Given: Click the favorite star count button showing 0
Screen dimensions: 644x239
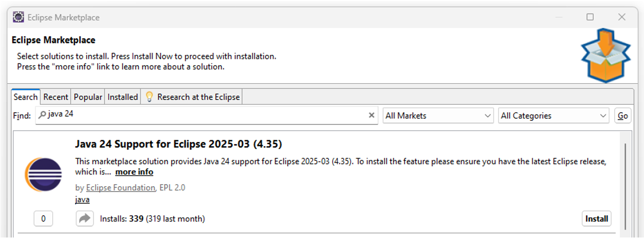Looking at the screenshot, I should click(43, 219).
